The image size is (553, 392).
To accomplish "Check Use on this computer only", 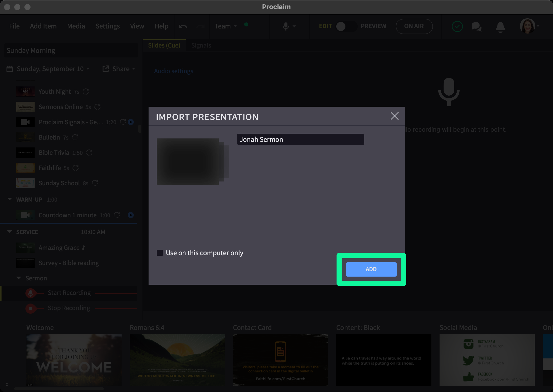I will [160, 253].
